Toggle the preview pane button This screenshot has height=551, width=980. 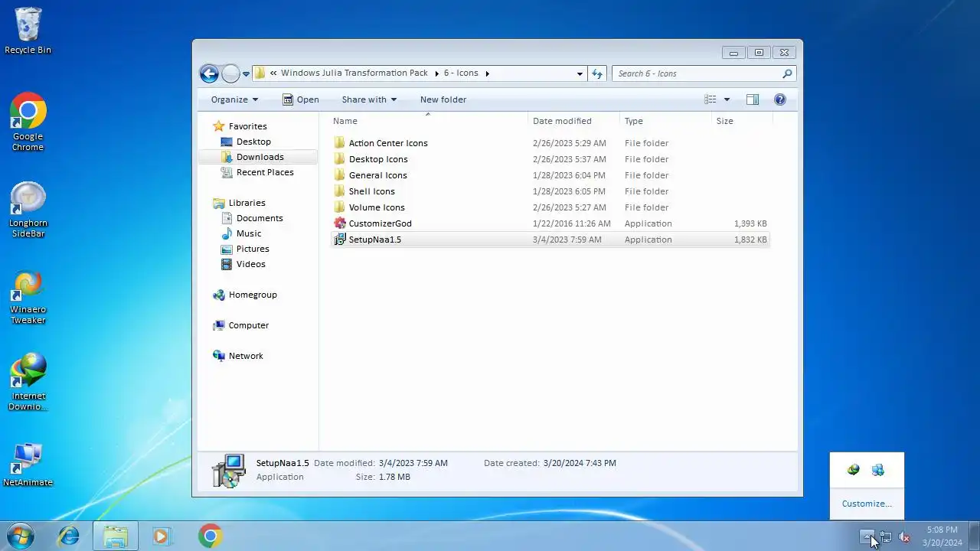tap(753, 99)
